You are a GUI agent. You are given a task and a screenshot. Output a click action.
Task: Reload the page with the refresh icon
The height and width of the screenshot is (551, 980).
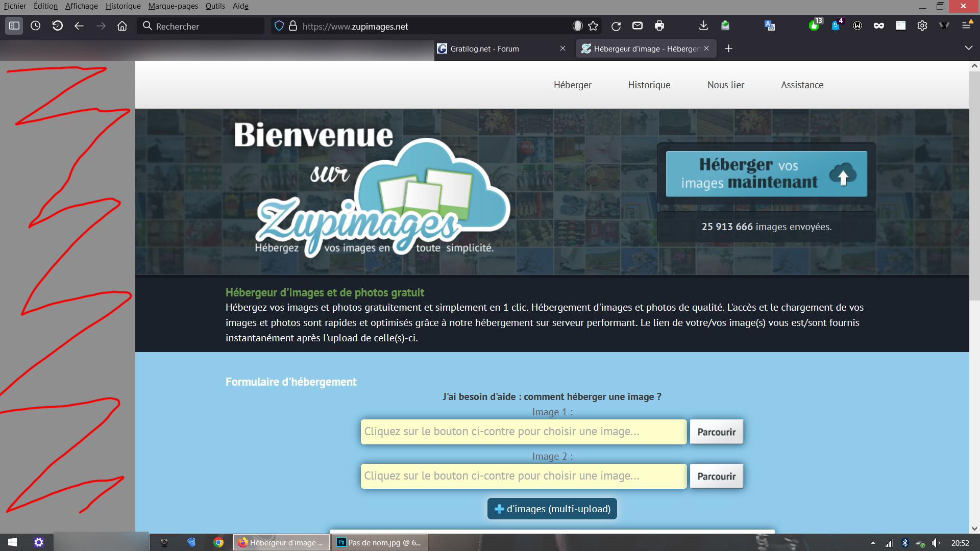pos(616,26)
